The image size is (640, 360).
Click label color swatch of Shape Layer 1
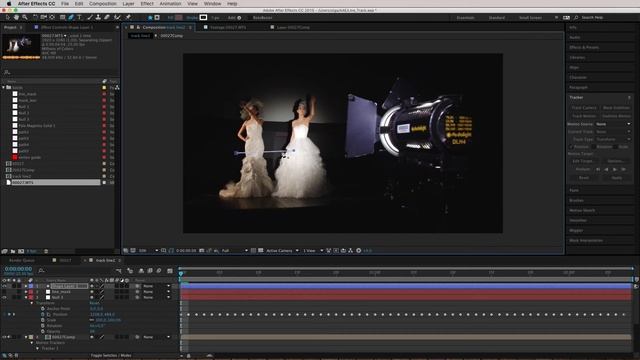click(31, 286)
